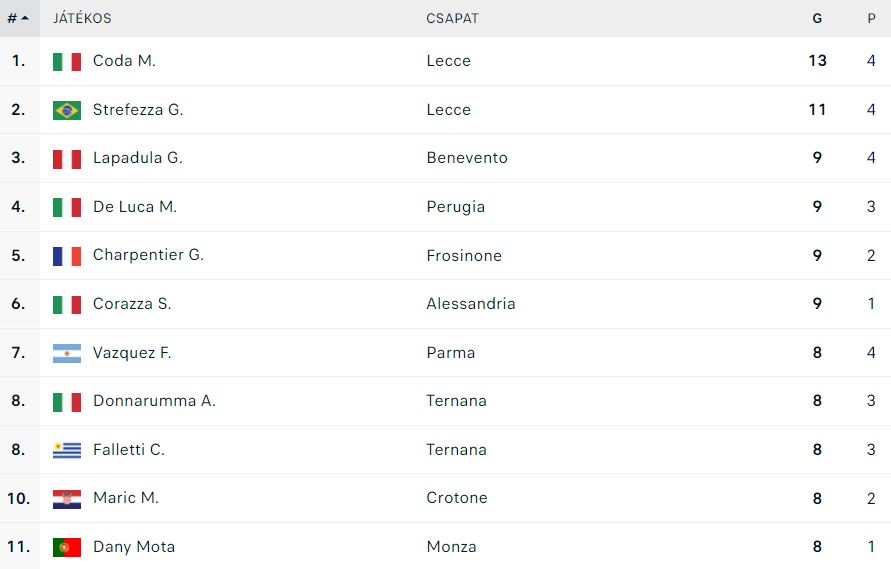Open player Coda M. profile
This screenshot has width=891, height=569.
[124, 61]
